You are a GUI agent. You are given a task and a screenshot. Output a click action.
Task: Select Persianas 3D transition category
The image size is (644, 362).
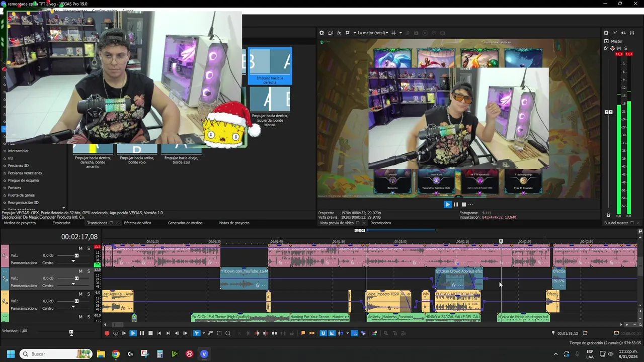pyautogui.click(x=18, y=165)
